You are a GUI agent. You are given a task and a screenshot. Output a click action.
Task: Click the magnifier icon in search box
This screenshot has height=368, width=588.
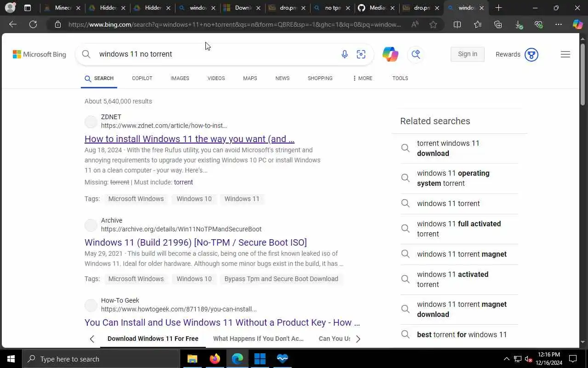[x=86, y=54]
